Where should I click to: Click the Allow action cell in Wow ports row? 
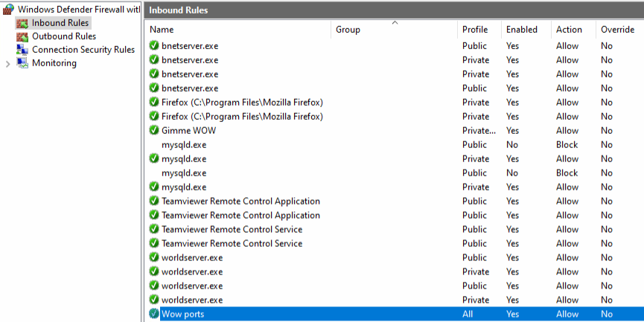567,315
